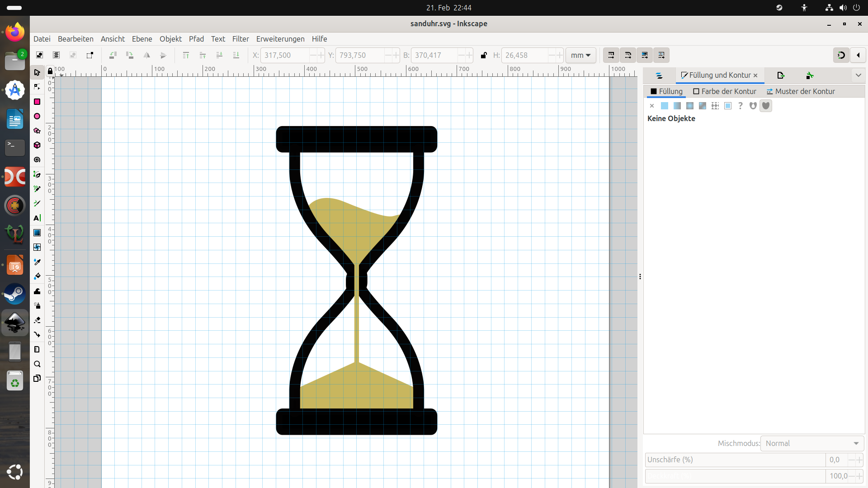
Task: Select the Text tool
Action: click(x=37, y=218)
